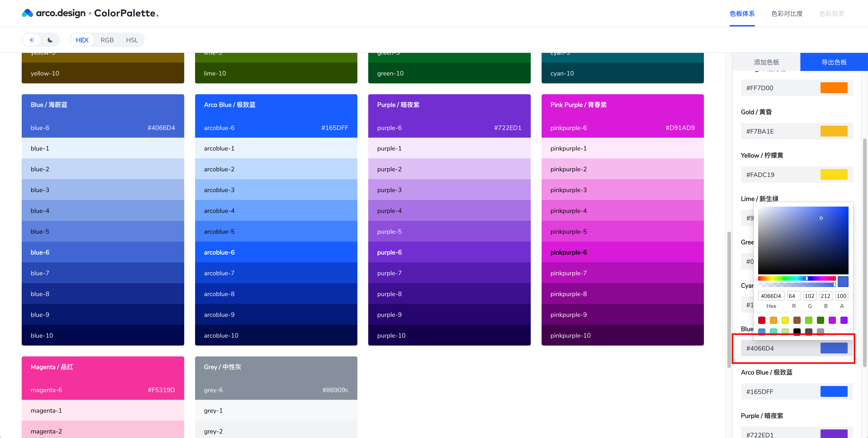
Task: Select the black preset swatch
Action: pyautogui.click(x=797, y=332)
